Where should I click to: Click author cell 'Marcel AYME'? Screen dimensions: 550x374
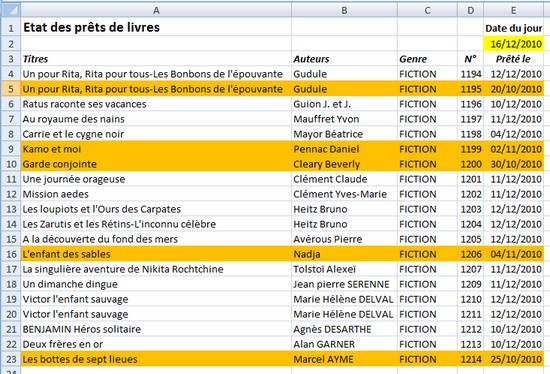(x=344, y=359)
